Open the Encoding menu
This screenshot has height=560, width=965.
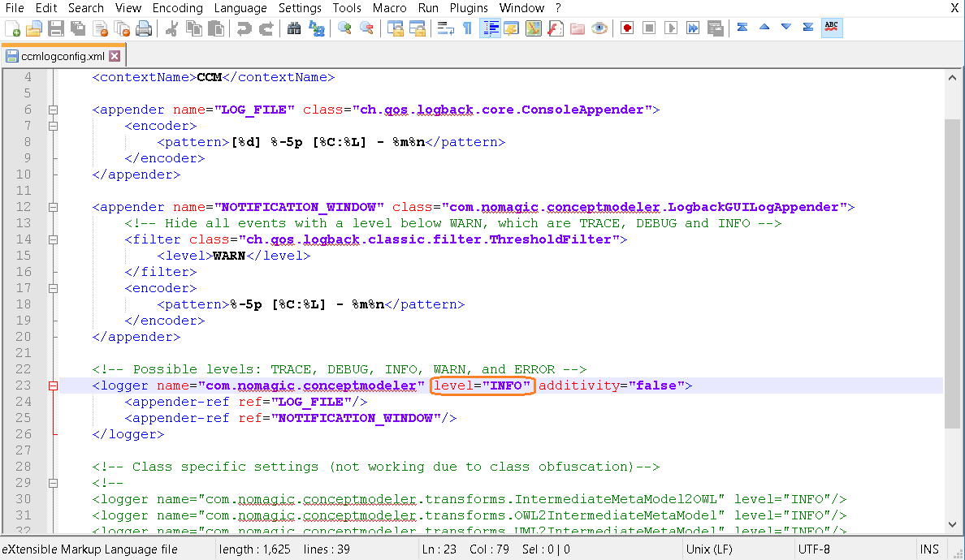pos(177,8)
